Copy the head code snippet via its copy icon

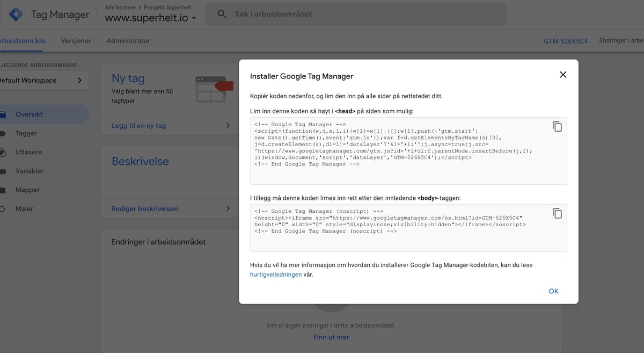pos(557,127)
